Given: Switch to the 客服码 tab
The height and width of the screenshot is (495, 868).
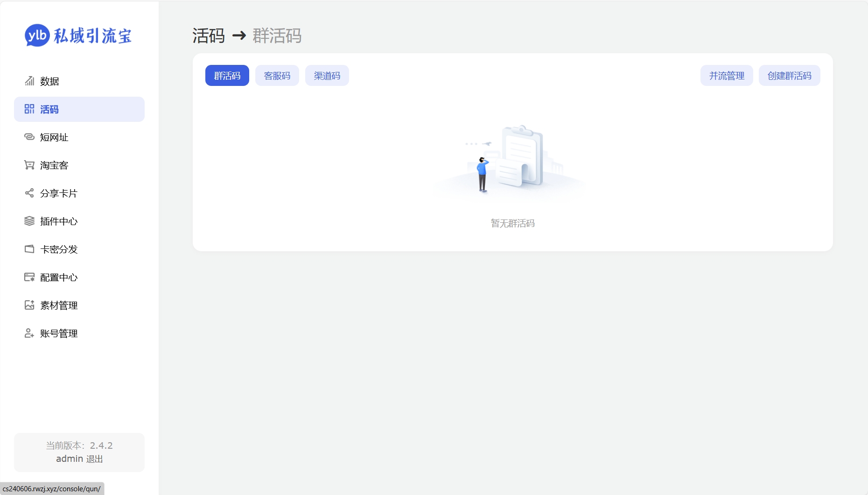Looking at the screenshot, I should point(277,76).
